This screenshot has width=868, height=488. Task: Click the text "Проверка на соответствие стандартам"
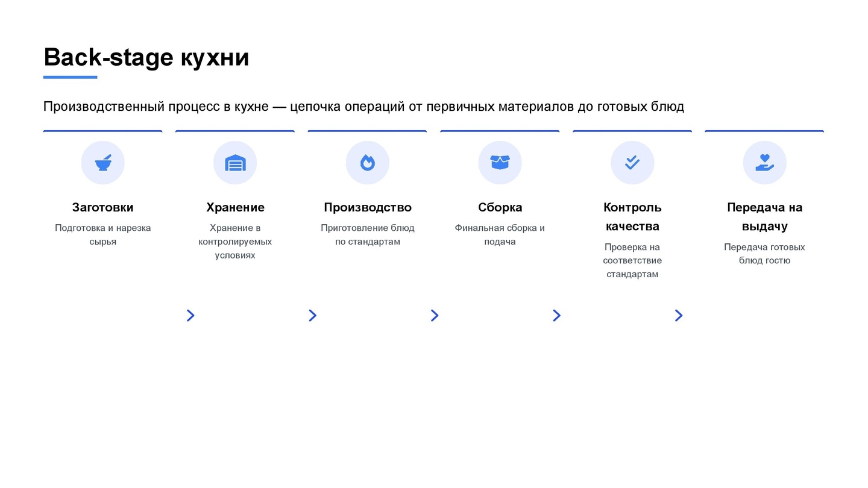pyautogui.click(x=632, y=260)
